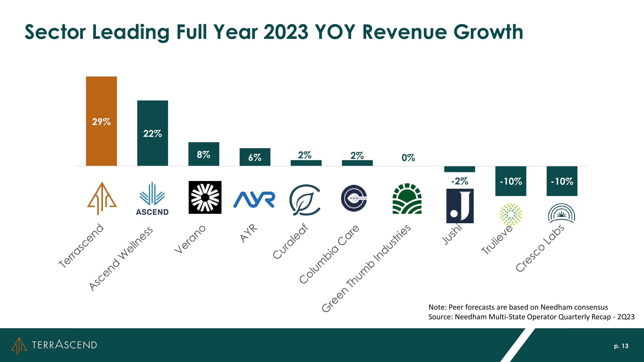Select the 6% AYR bar

click(255, 157)
